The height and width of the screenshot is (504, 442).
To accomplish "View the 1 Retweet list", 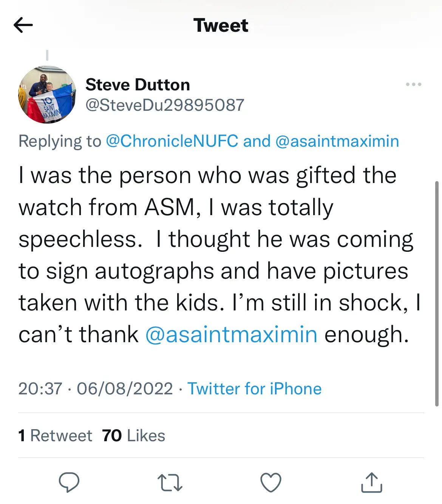I will click(55, 436).
